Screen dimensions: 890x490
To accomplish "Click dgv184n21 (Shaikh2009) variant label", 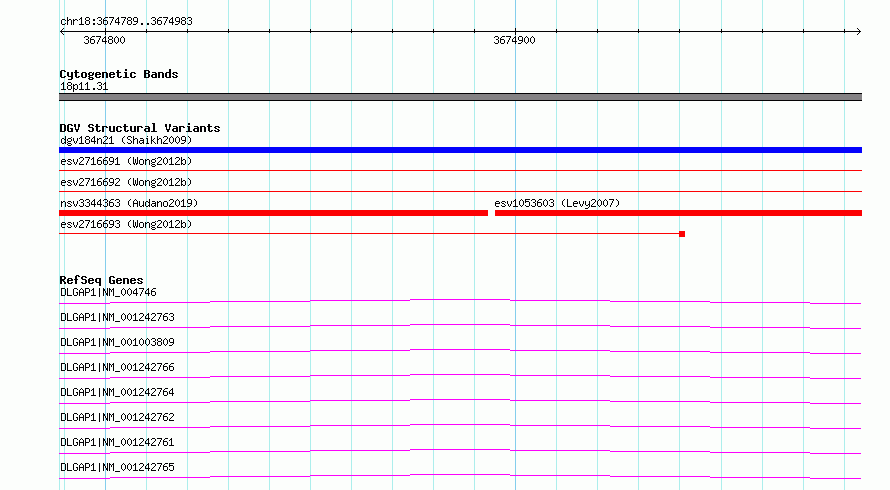I will point(126,140).
